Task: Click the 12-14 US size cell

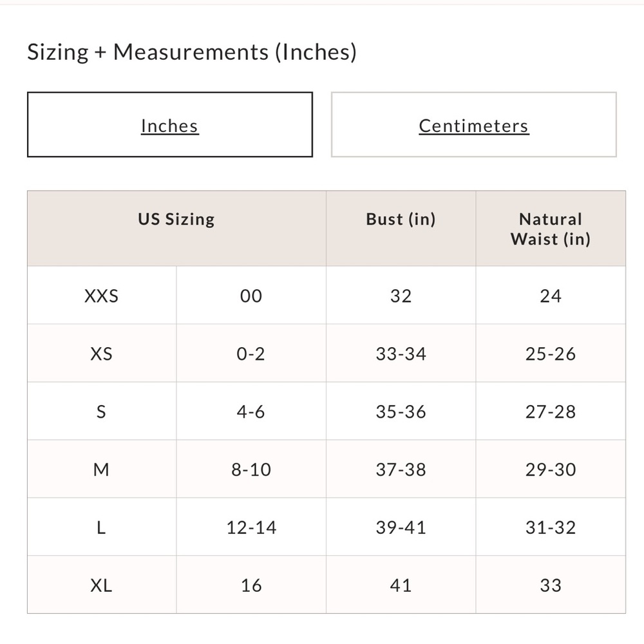Action: coord(251,527)
